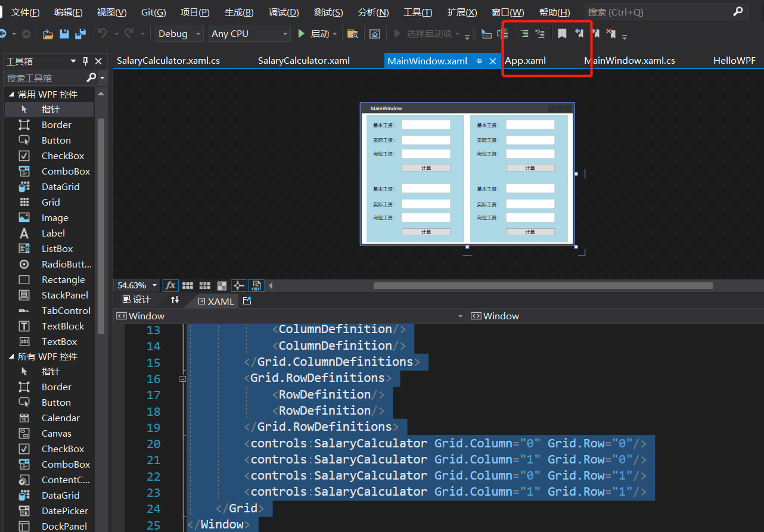
Task: Toggle the checkerboard artboard background
Action: 222,285
